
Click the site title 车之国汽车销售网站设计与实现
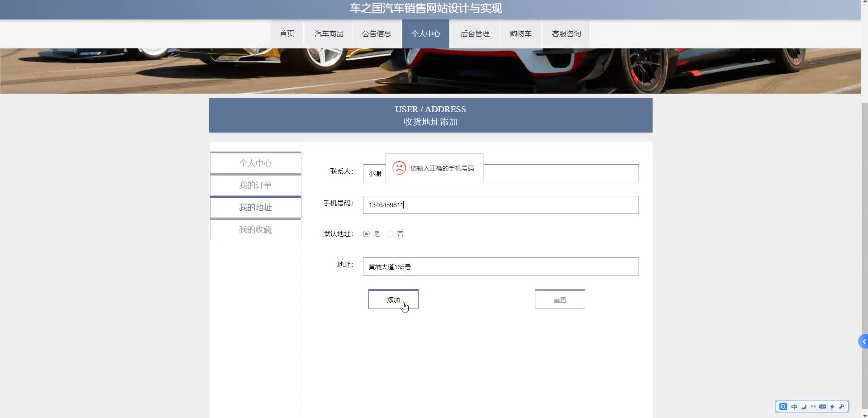426,8
